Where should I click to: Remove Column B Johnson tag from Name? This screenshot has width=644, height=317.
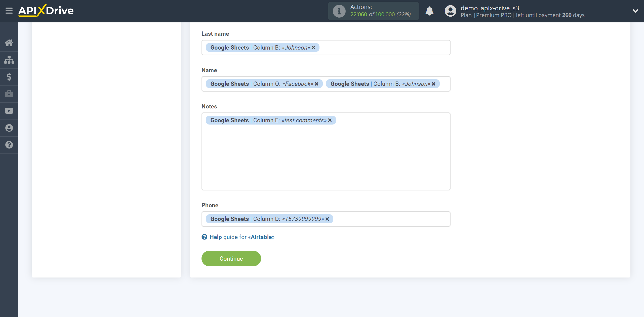(x=434, y=84)
